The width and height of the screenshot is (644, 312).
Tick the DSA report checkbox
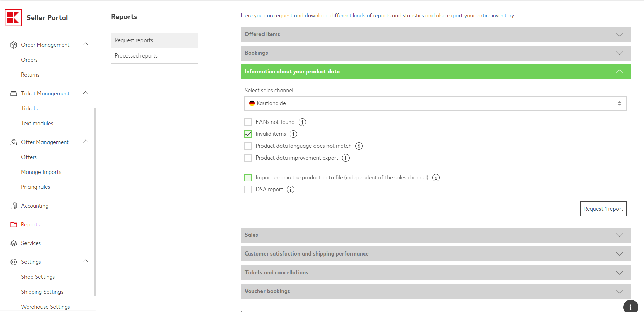[249, 190]
